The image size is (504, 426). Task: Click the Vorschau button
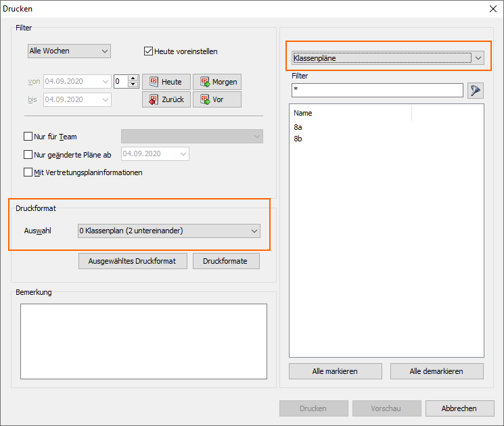[x=386, y=408]
